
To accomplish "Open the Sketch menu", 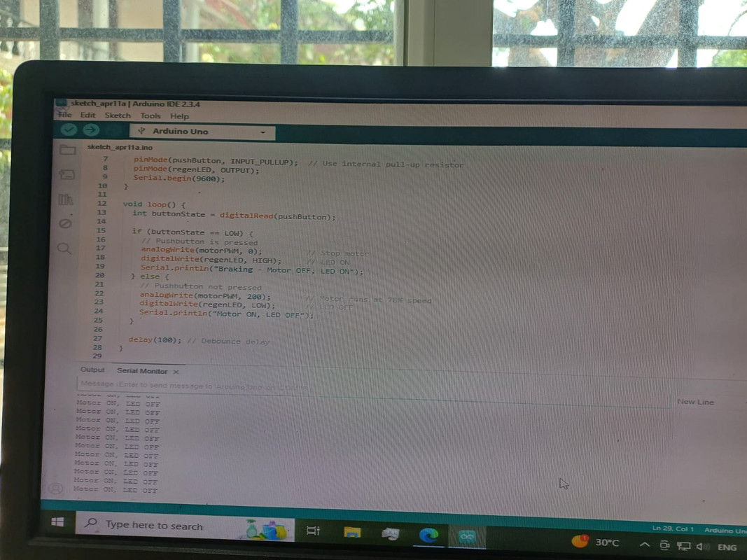I will (x=118, y=115).
